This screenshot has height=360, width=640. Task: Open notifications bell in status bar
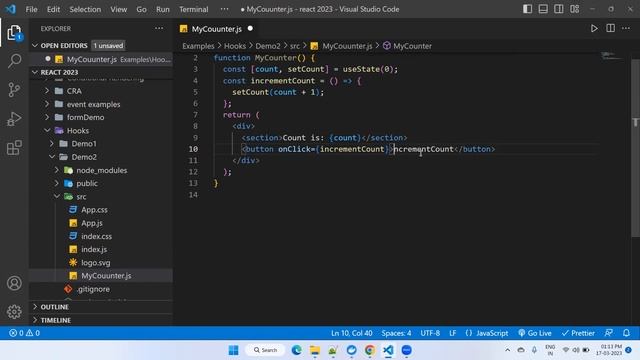pos(626,333)
